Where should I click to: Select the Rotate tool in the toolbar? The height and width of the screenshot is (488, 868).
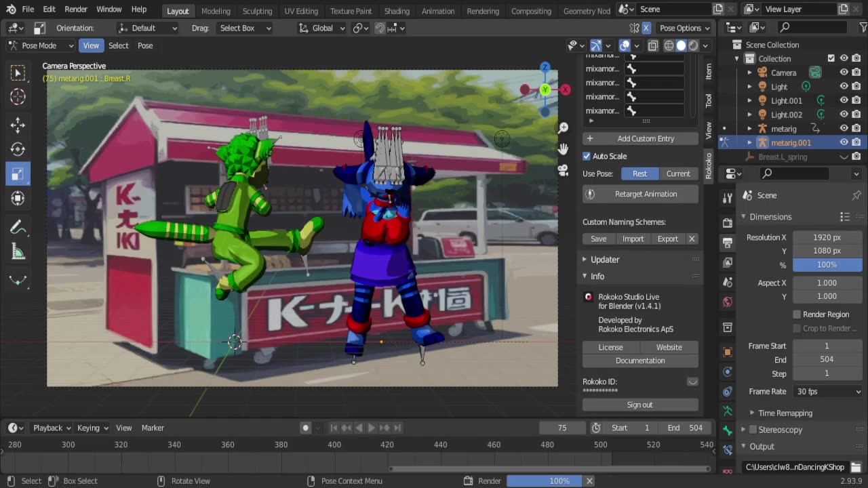click(18, 149)
